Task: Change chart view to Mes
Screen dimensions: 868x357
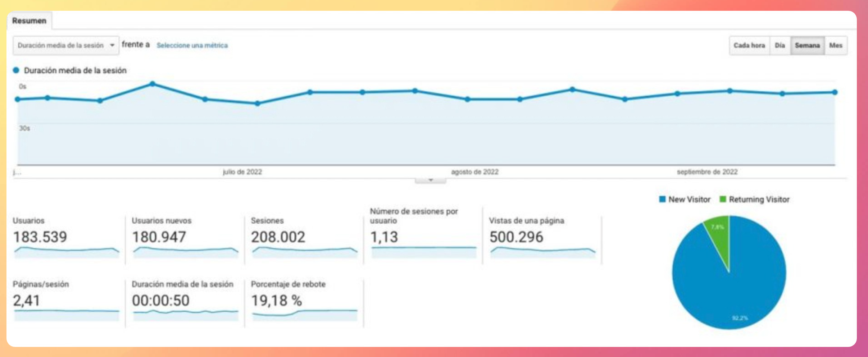Action: click(836, 46)
